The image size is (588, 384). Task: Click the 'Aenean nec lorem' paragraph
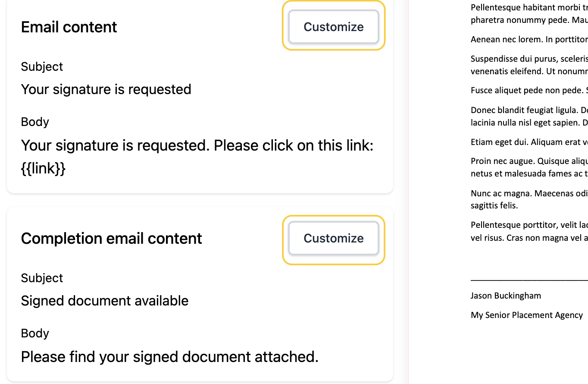[x=529, y=39]
